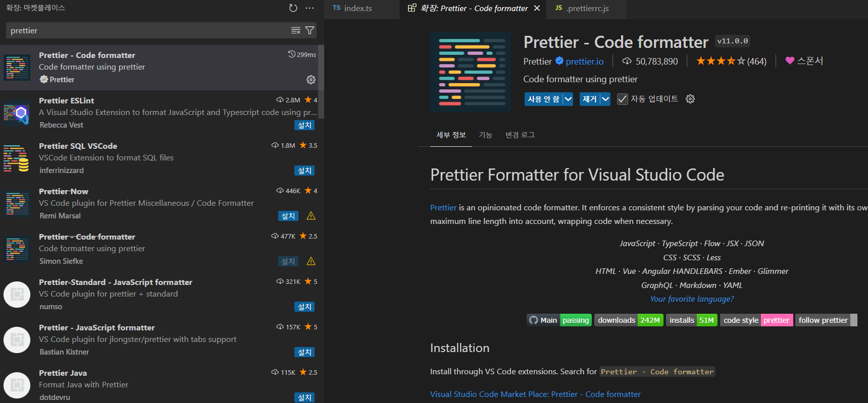Select the Prettier extension editor tab

pos(474,8)
